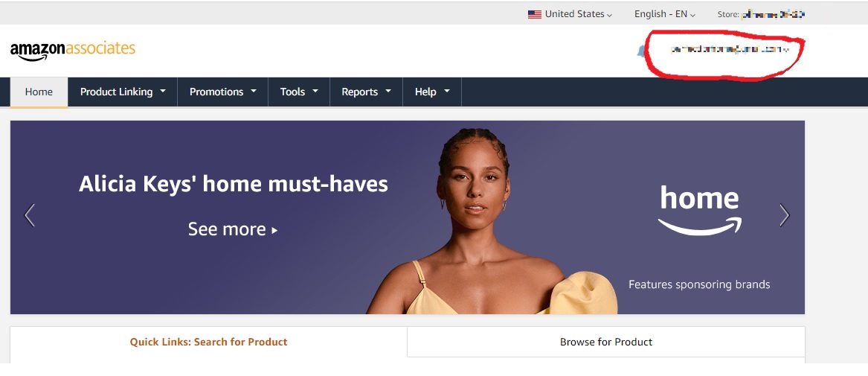The image size is (868, 376).
Task: Click the Store ID in the top bar
Action: pyautogui.click(x=761, y=14)
